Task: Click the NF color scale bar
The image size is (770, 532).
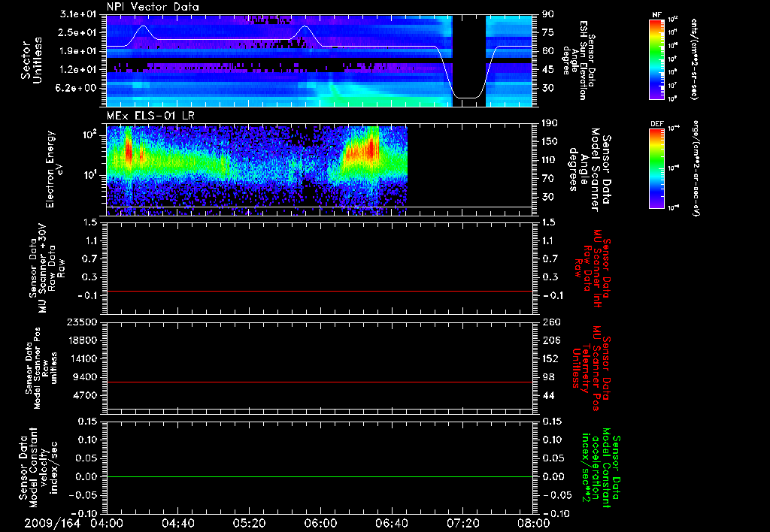Action: click(656, 59)
